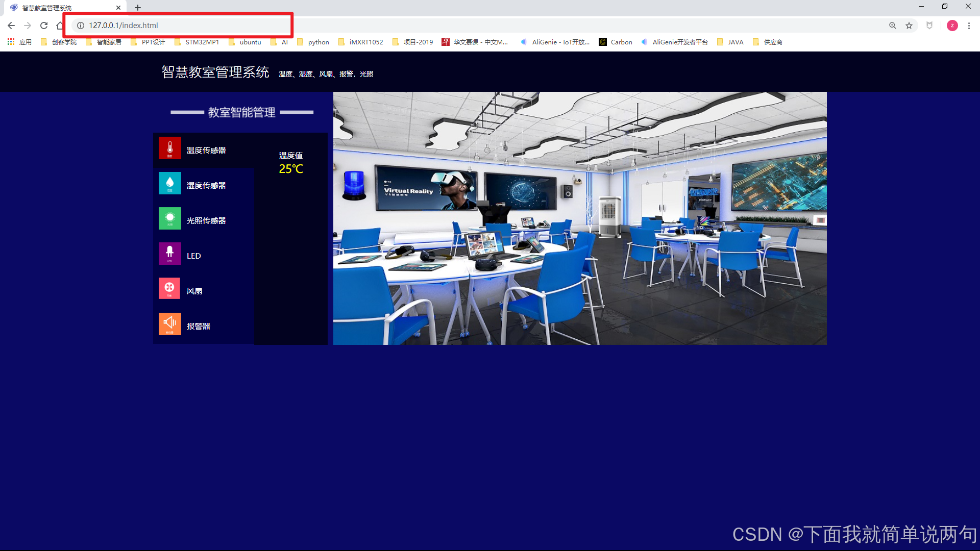Image resolution: width=980 pixels, height=551 pixels.
Task: Open Chrome three-dot menu
Action: click(969, 26)
